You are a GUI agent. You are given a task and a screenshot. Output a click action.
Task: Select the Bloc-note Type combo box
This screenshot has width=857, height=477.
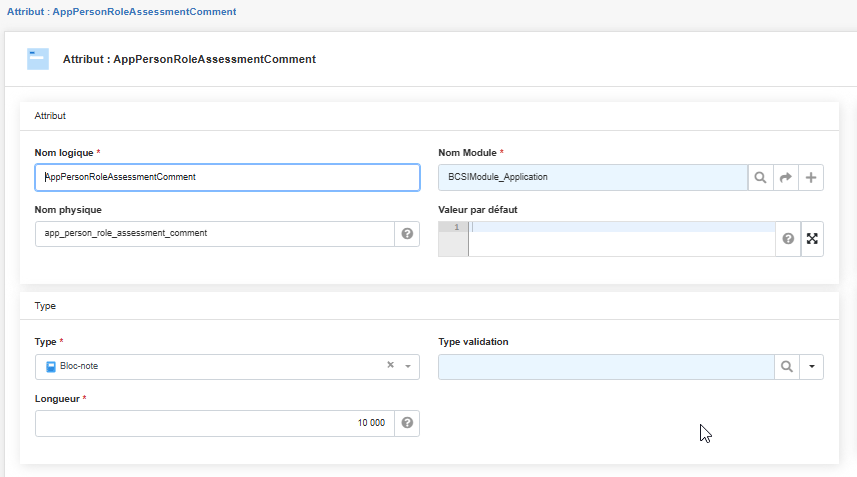tap(210, 367)
